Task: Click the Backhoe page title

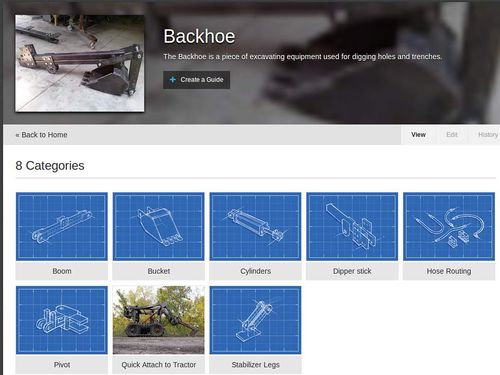Action: [199, 36]
